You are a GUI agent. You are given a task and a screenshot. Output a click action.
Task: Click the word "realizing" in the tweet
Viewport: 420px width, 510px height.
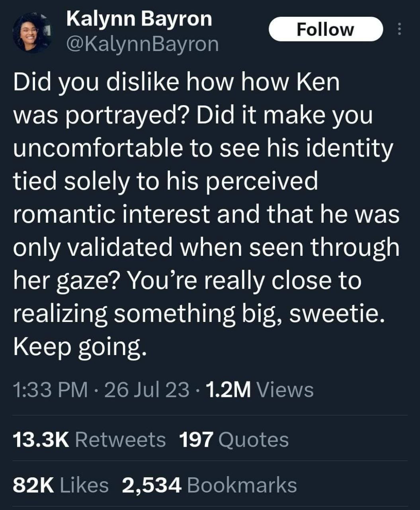tap(60, 314)
